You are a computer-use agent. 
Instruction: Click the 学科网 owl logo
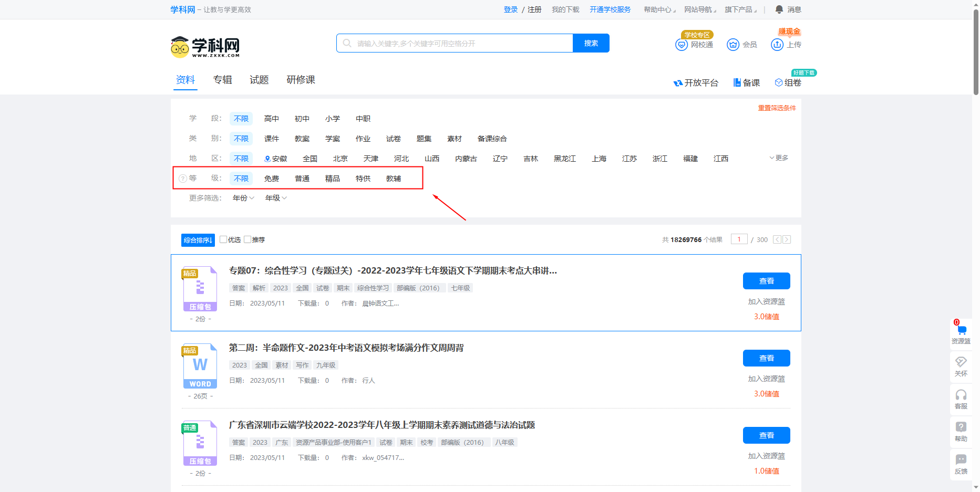pos(205,47)
